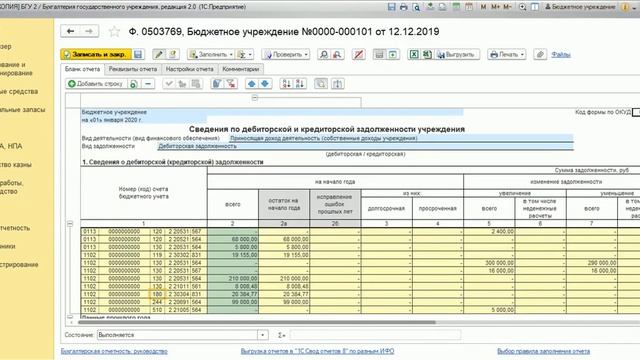Select cell '19 155,00' in column 2a

(x=284, y=255)
